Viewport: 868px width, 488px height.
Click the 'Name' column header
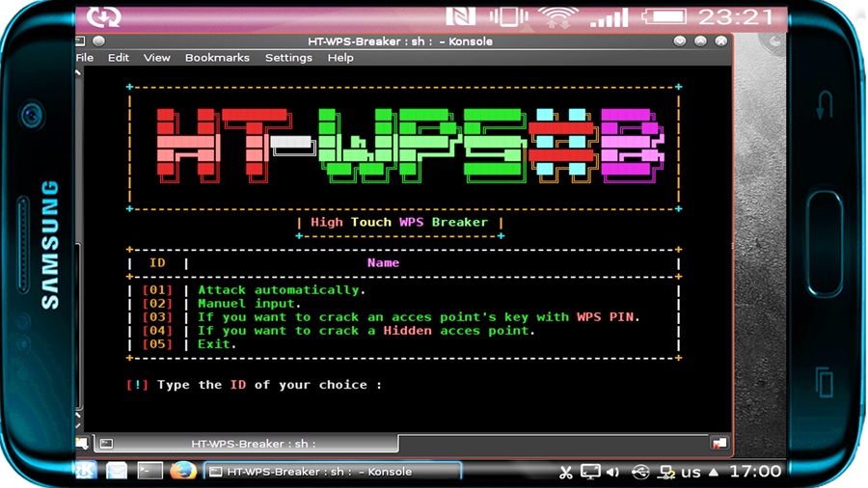pyautogui.click(x=383, y=263)
